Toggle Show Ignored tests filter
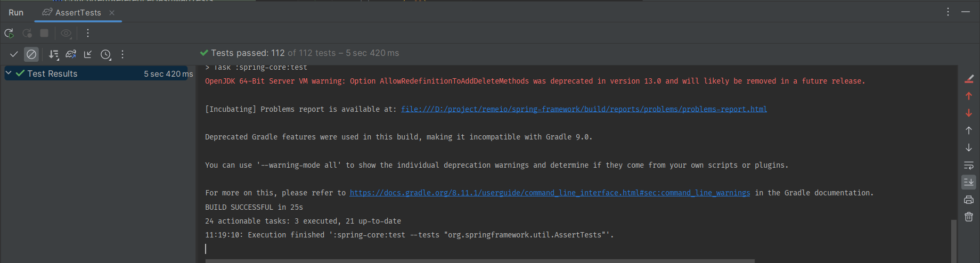The image size is (980, 263). tap(31, 54)
